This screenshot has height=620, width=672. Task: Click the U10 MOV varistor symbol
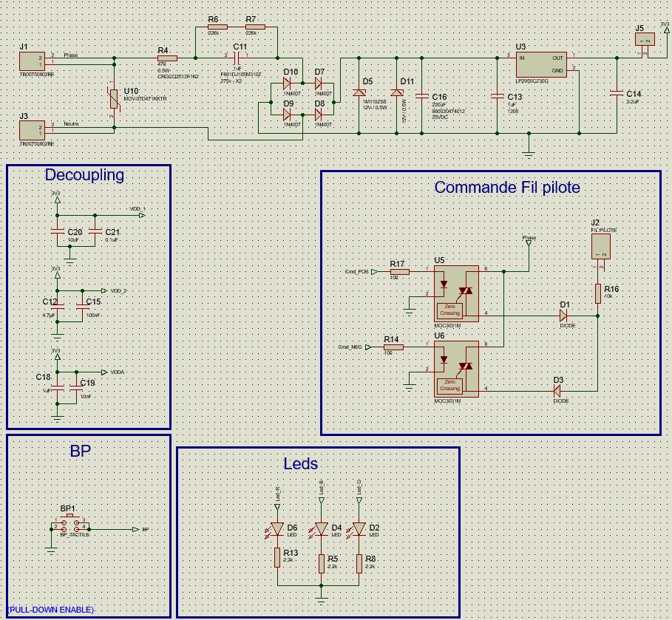[114, 100]
